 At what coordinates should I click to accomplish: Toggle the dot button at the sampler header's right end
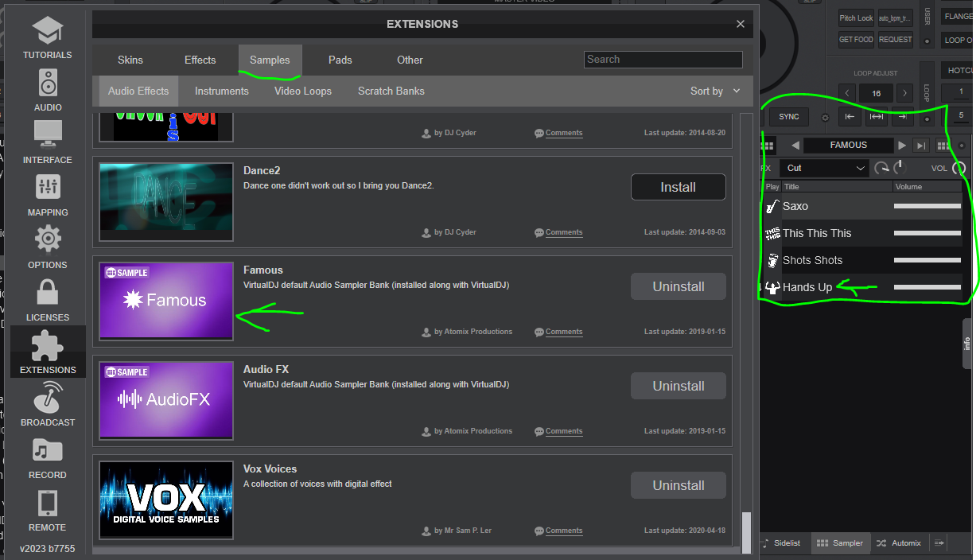[962, 146]
